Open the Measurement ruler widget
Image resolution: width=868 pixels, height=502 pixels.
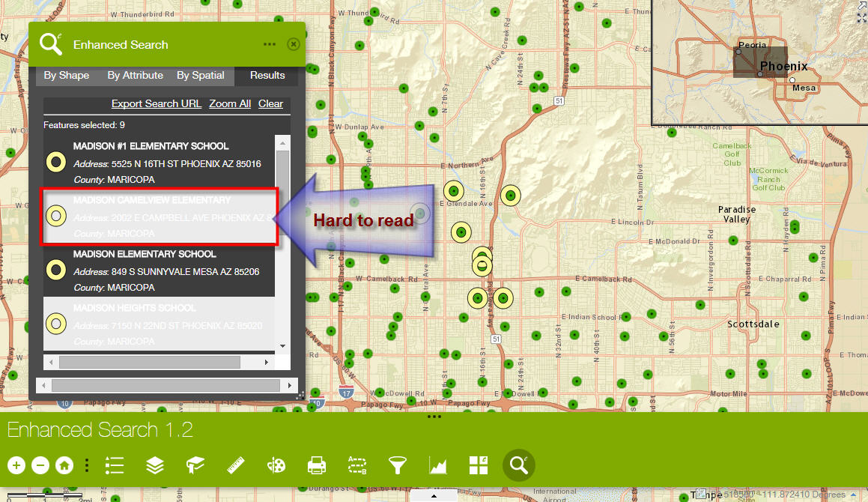[236, 465]
